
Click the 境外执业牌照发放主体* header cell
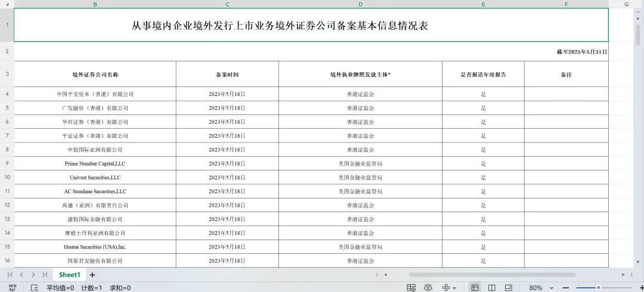pyautogui.click(x=360, y=74)
